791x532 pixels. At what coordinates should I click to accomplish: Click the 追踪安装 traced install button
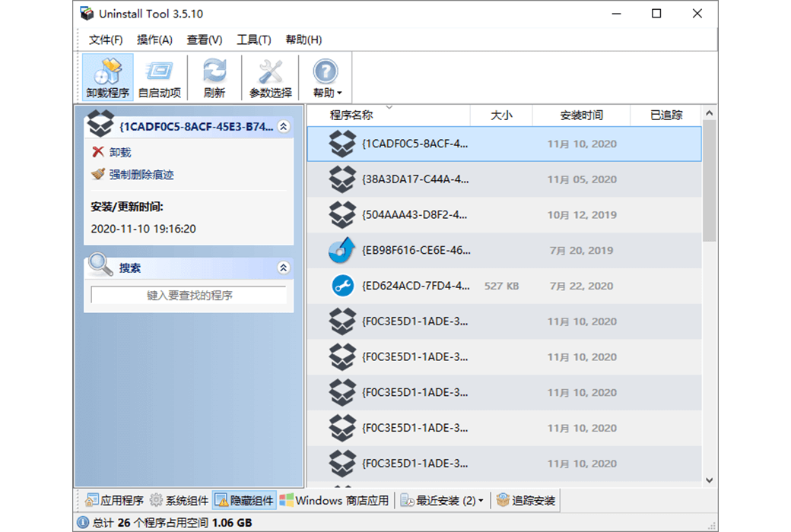[x=526, y=500]
